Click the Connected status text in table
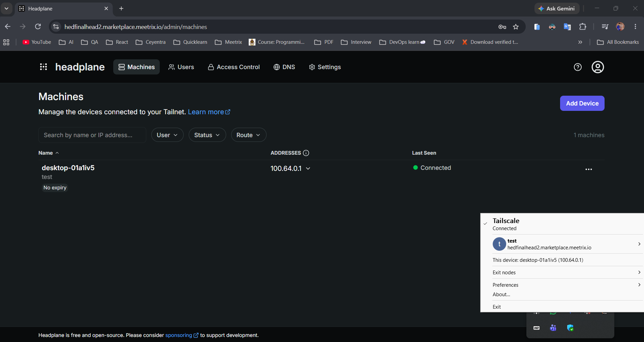The image size is (644, 342). click(435, 168)
